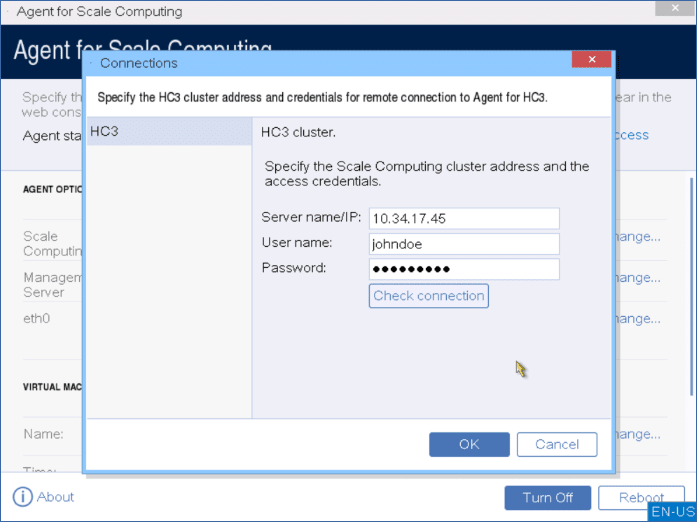Image resolution: width=697 pixels, height=522 pixels.
Task: Select HC3 in the connections list
Action: (169, 132)
